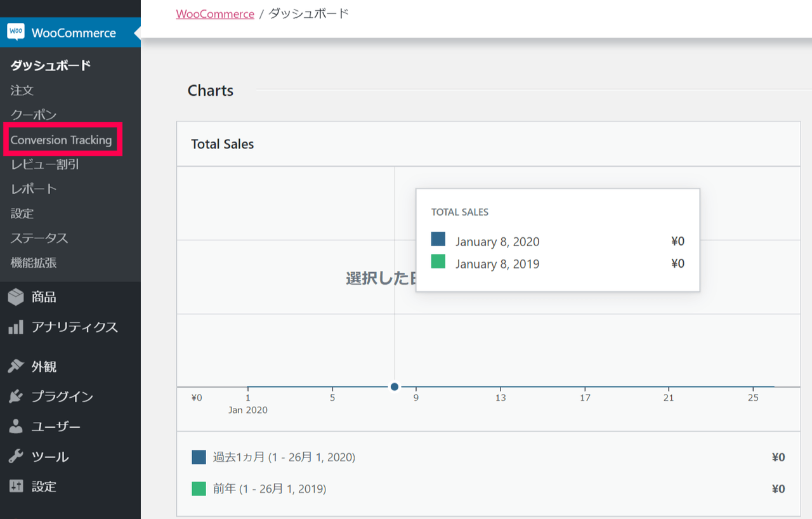Click the Jan 2020 axis label

(248, 410)
